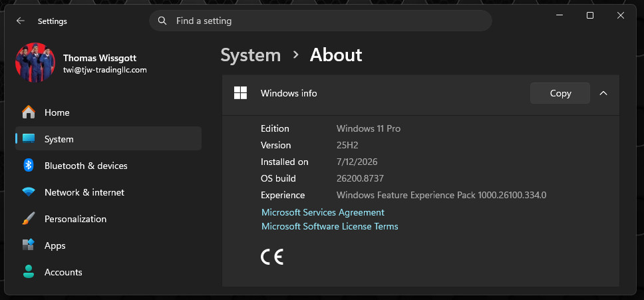Click the Bluetooth icon in sidebar
The width and height of the screenshot is (644, 300).
pyautogui.click(x=29, y=166)
